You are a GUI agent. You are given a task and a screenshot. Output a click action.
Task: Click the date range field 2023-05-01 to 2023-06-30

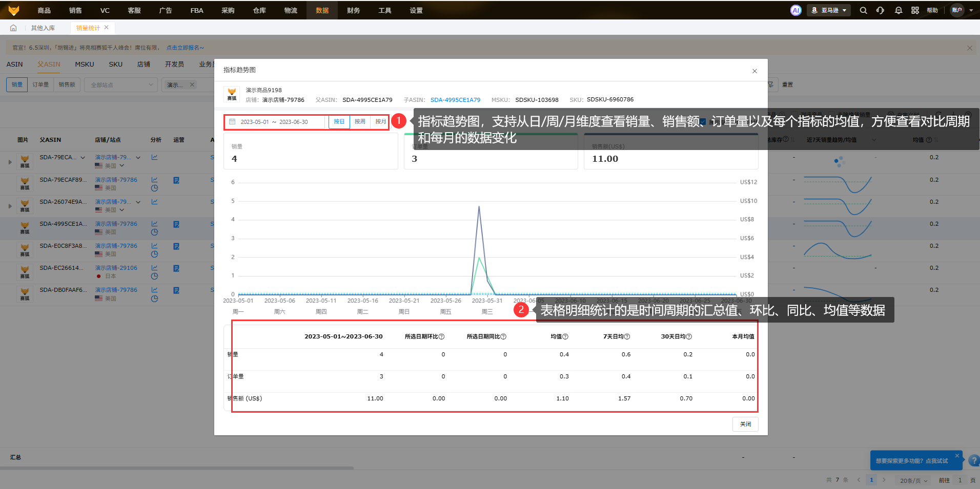275,122
